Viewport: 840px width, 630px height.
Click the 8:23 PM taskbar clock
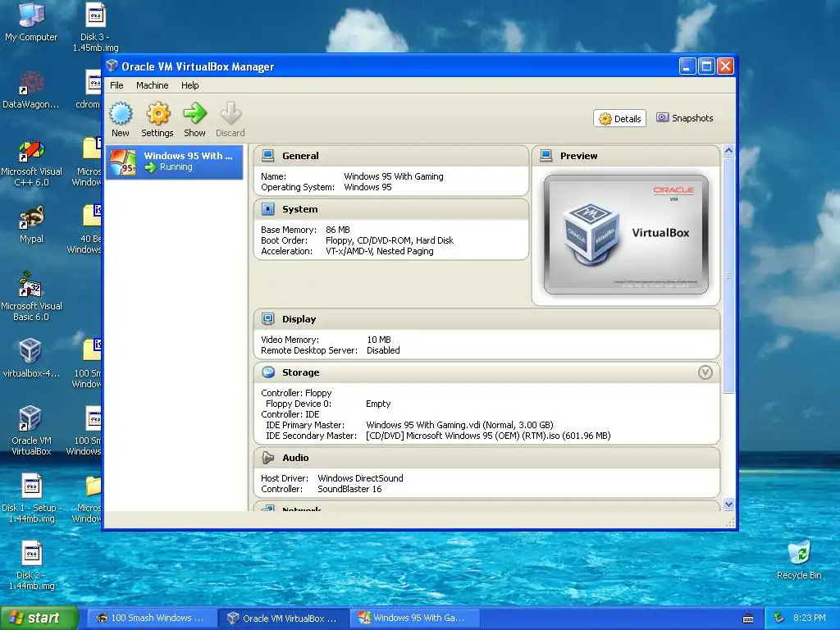[x=810, y=618]
